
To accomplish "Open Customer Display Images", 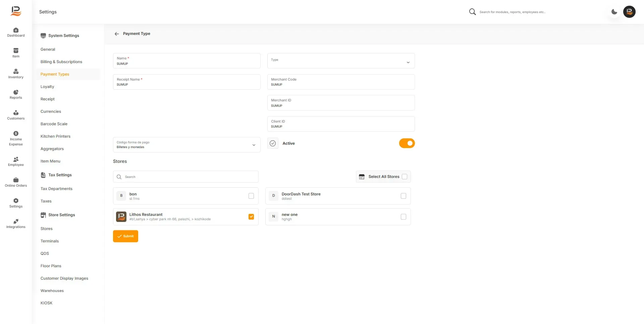I will coord(64,278).
